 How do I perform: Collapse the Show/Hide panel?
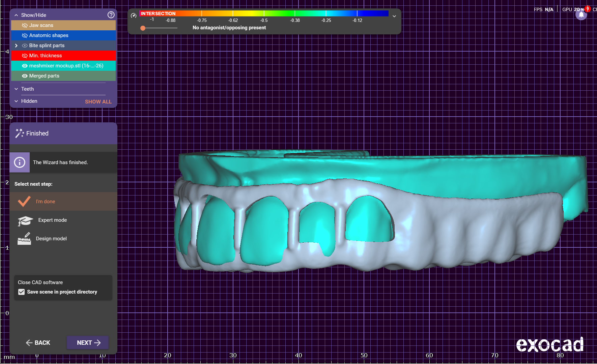[x=16, y=15]
